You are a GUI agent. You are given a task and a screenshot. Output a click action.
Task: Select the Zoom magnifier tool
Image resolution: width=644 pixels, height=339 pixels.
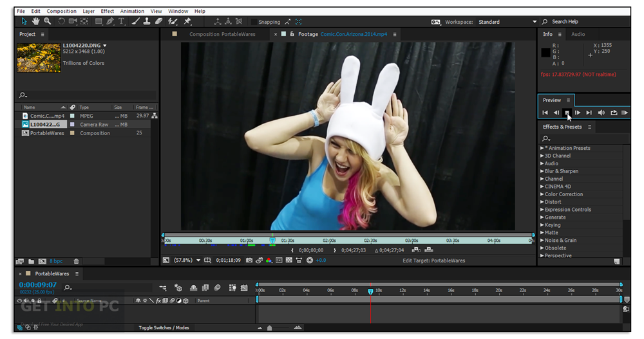pos(47,22)
